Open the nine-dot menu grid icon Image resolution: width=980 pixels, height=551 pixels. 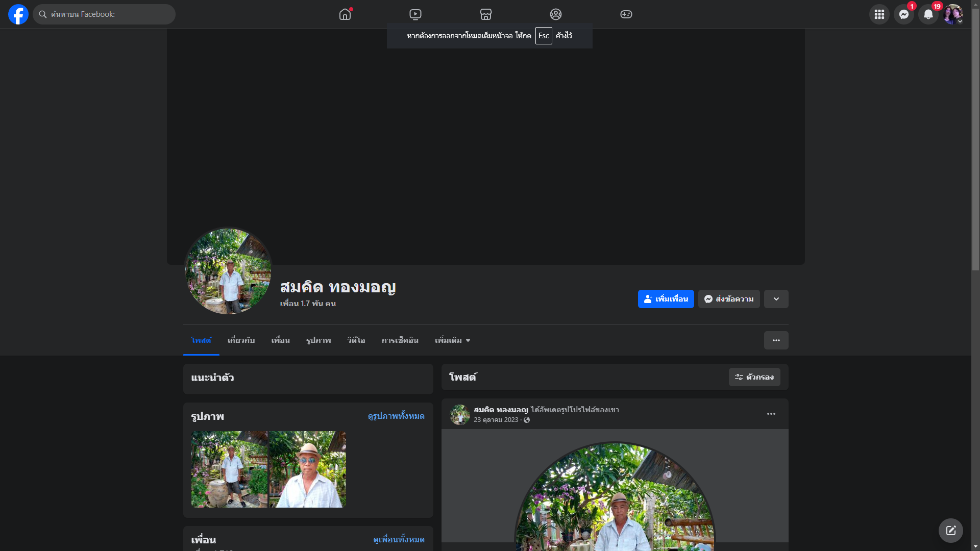[879, 14]
